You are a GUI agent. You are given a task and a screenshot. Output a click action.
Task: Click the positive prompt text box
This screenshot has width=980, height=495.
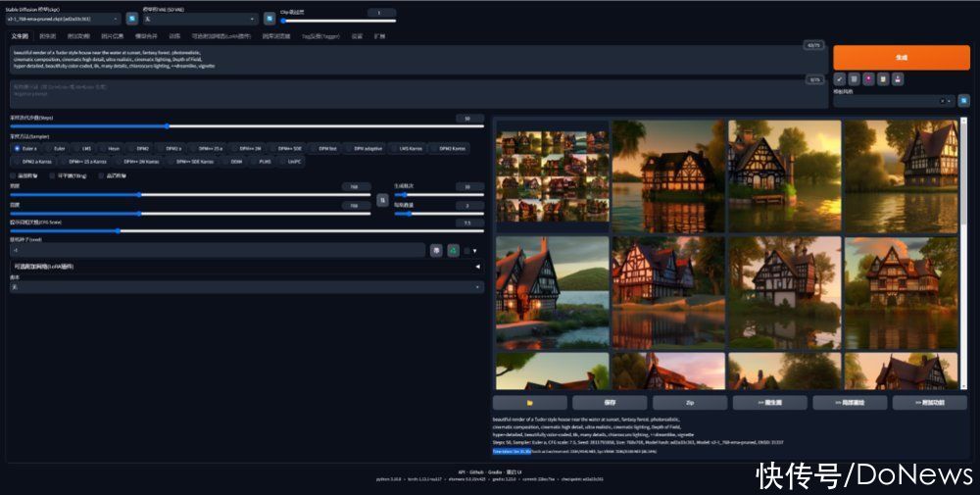click(x=418, y=60)
